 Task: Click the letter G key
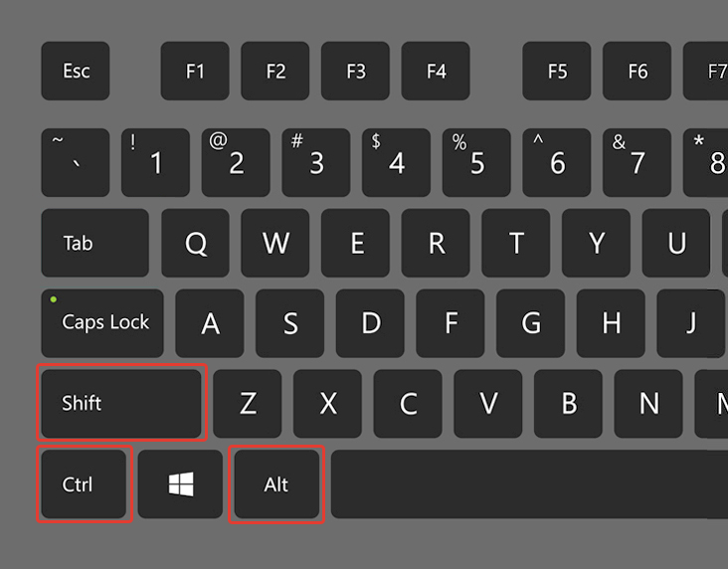pos(531,323)
